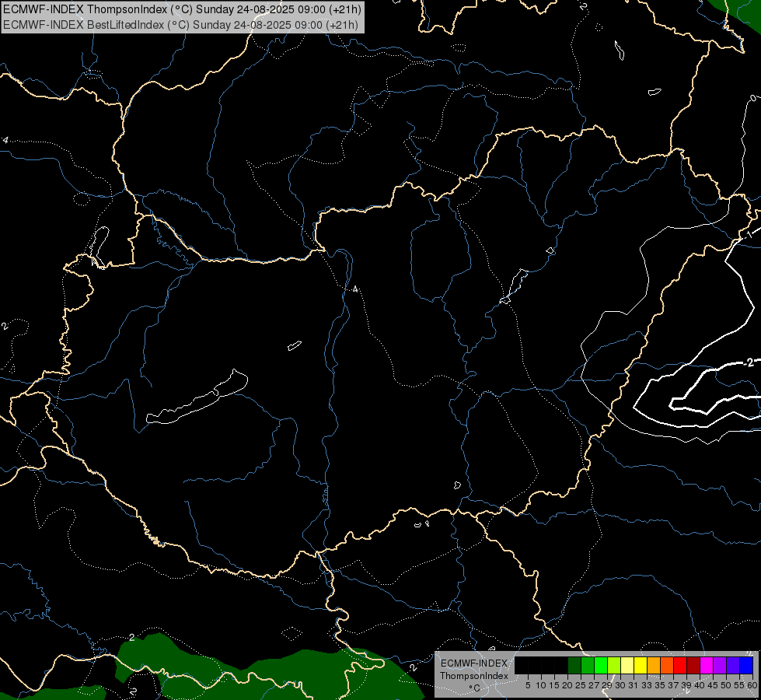Click the legend tick label '45'
The width and height of the screenshot is (761, 700).
tap(713, 685)
